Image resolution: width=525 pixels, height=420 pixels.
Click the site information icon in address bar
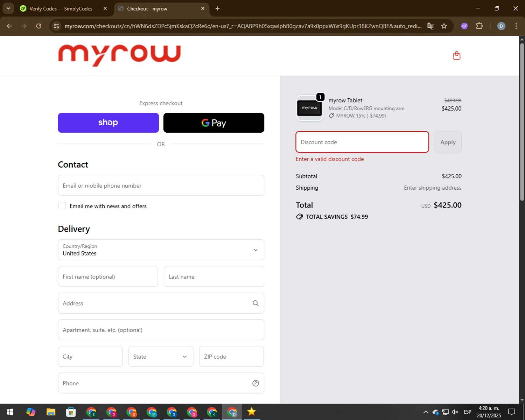pyautogui.click(x=56, y=26)
